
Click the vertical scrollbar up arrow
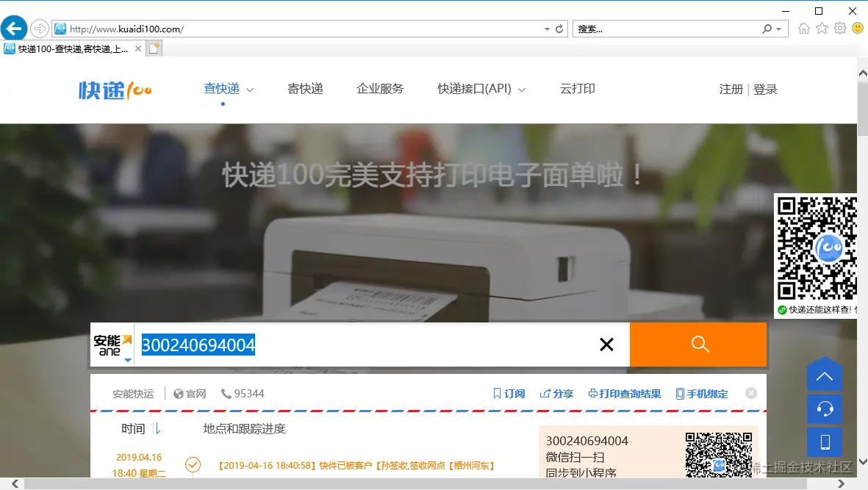862,73
